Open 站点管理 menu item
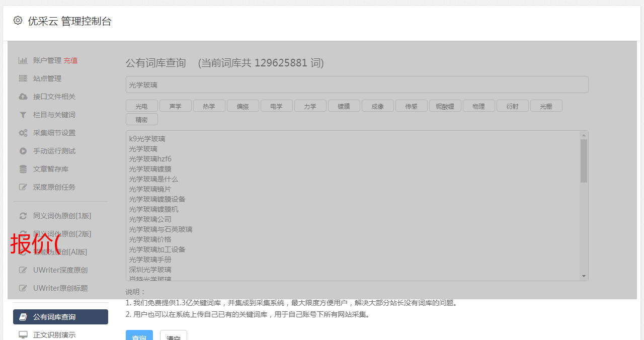644x340 pixels. 47,78
